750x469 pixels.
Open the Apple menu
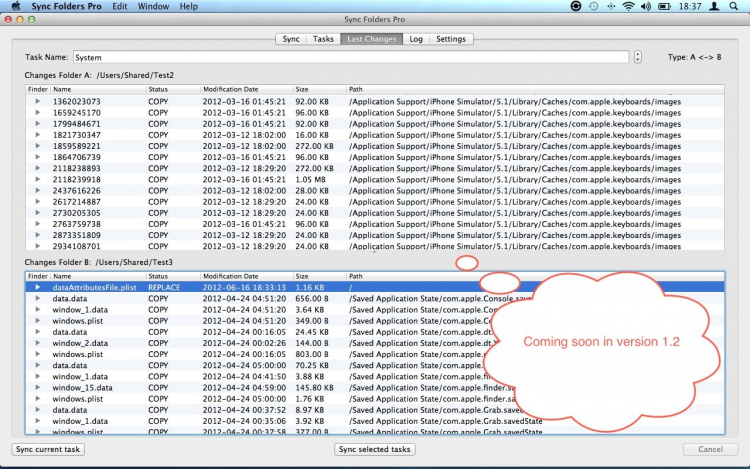point(16,6)
